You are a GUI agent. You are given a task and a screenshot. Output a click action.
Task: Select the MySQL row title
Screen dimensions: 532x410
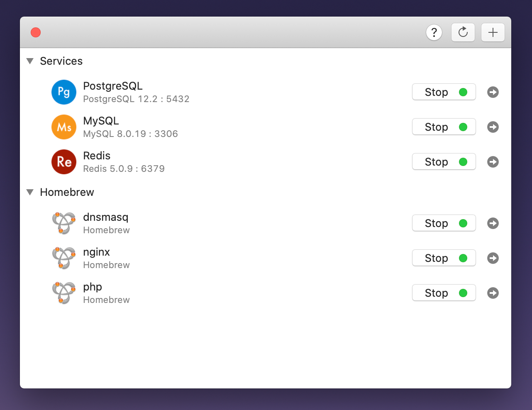[101, 121]
